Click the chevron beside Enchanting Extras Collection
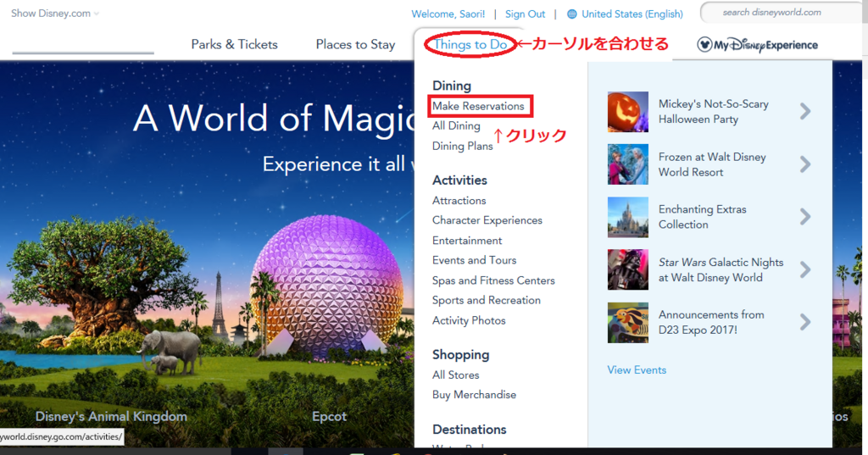The height and width of the screenshot is (455, 868). (805, 217)
